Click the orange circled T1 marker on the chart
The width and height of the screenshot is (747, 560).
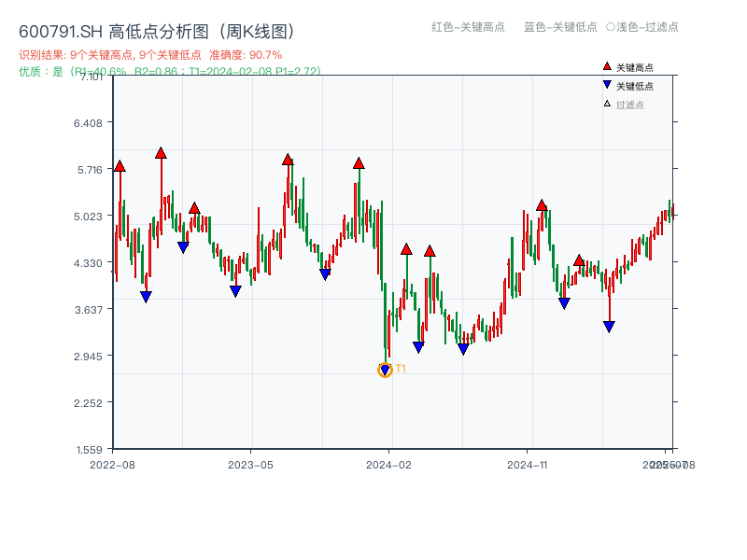[x=385, y=370]
